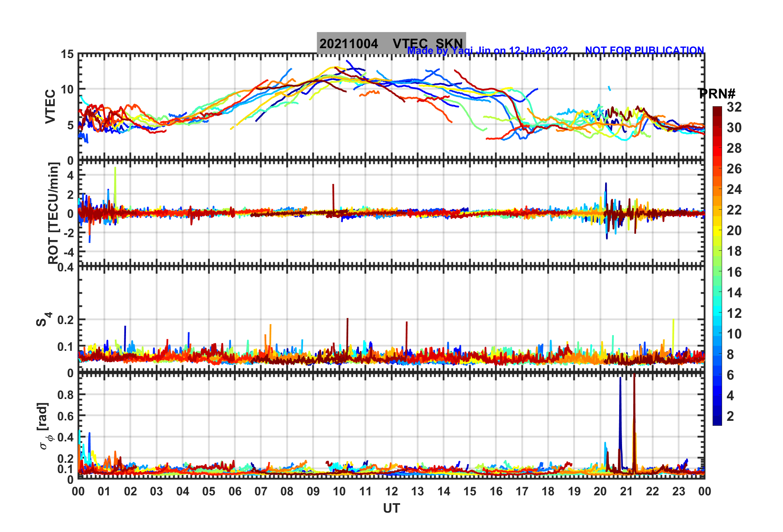
Task: Click inside the S4 scintillation plot panel
Action: click(x=391, y=320)
